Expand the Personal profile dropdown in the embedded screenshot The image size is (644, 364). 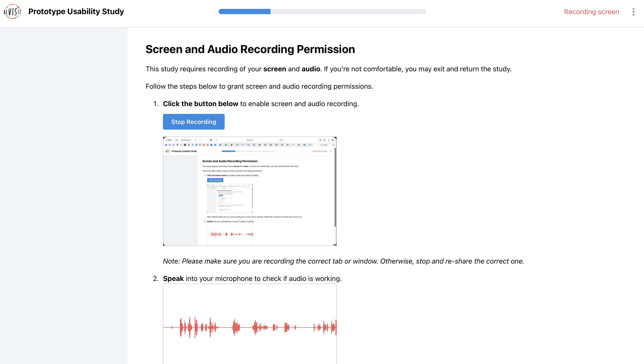pyautogui.click(x=186, y=140)
